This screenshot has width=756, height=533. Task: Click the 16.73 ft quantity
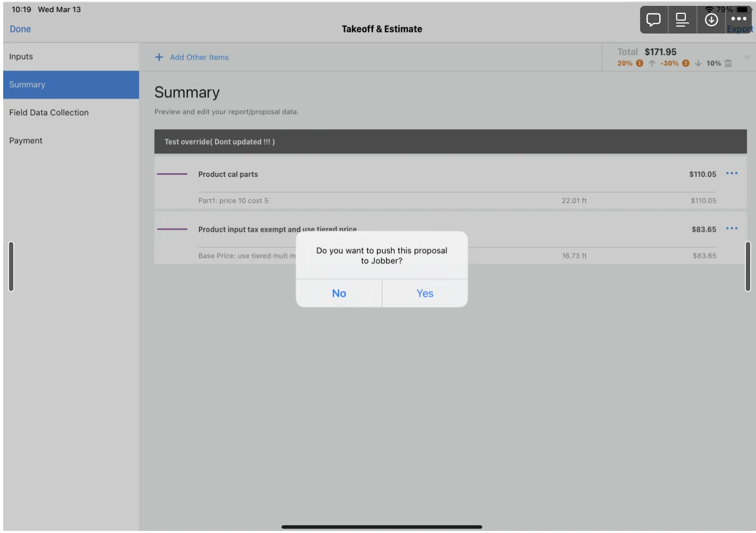point(574,256)
